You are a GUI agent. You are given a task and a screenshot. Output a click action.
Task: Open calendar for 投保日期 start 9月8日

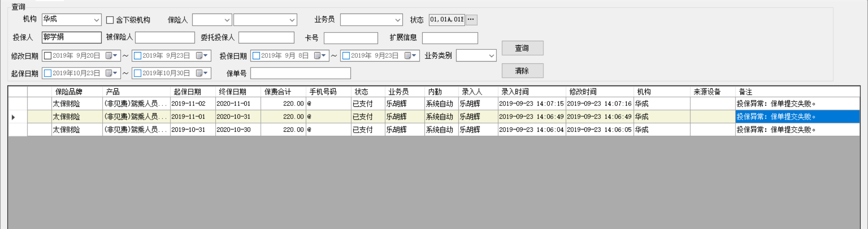[320, 56]
